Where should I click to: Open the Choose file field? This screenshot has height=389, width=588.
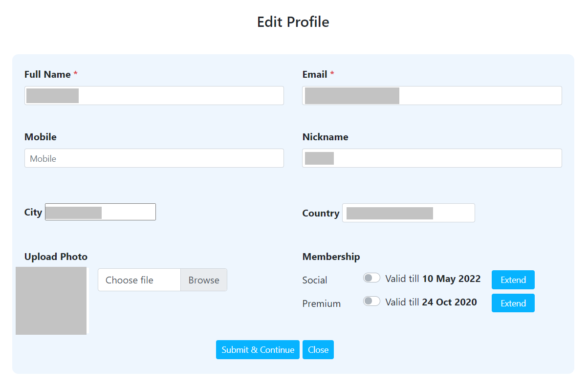coord(139,280)
